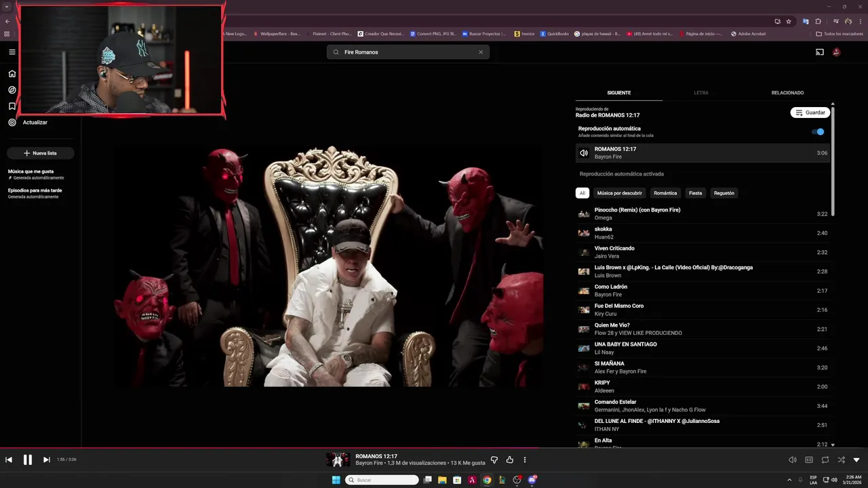Open Todos los marcadores bookmarks folder

[x=840, y=34]
